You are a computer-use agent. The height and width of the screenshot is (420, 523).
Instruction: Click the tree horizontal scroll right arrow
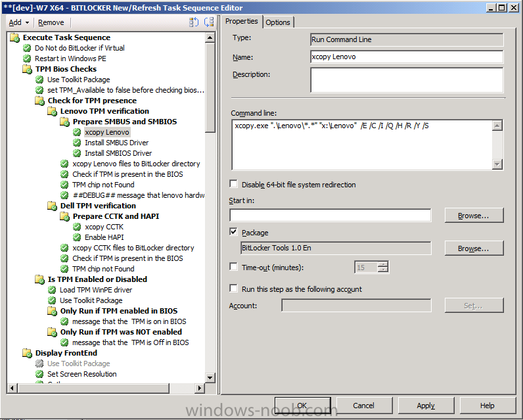coord(200,388)
